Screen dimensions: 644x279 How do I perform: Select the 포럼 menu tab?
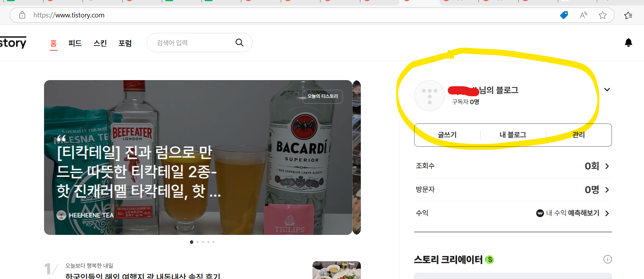pos(125,43)
